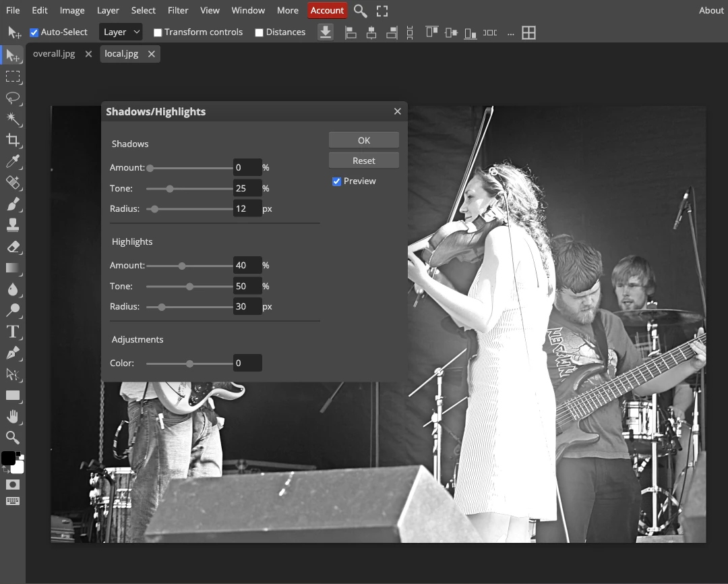Toggle the Preview checkbox in dialog
The width and height of the screenshot is (728, 584).
(x=336, y=181)
